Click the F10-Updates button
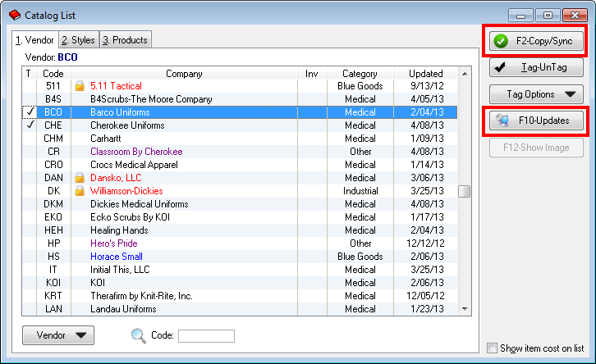This screenshot has height=364, width=596. pyautogui.click(x=536, y=121)
